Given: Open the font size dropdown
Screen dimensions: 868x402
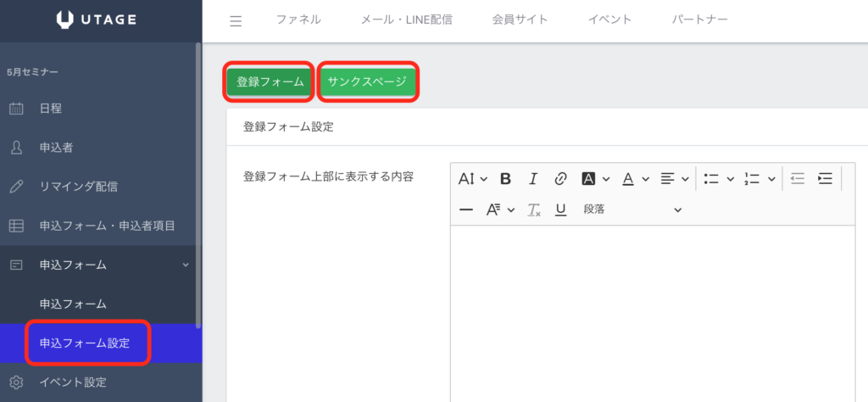Looking at the screenshot, I should (x=472, y=178).
